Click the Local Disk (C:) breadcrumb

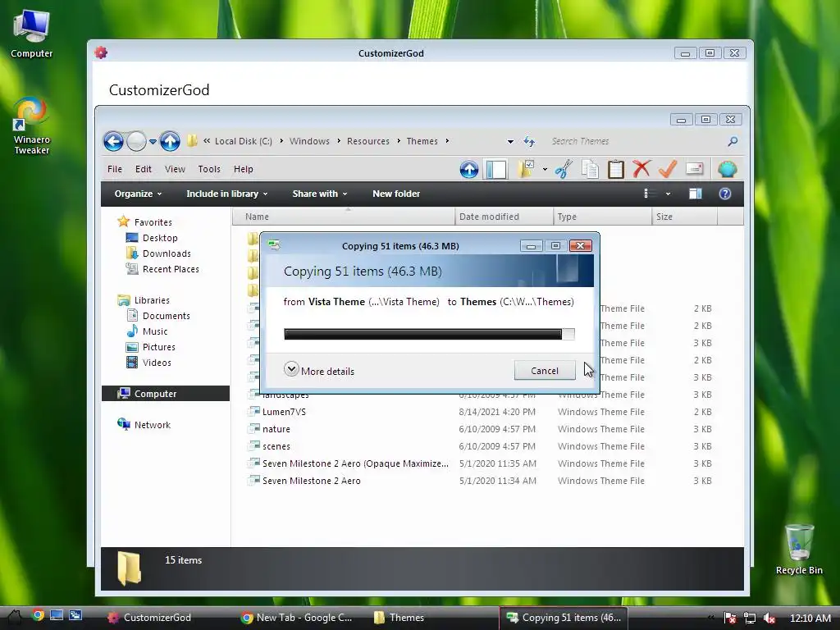click(x=243, y=141)
